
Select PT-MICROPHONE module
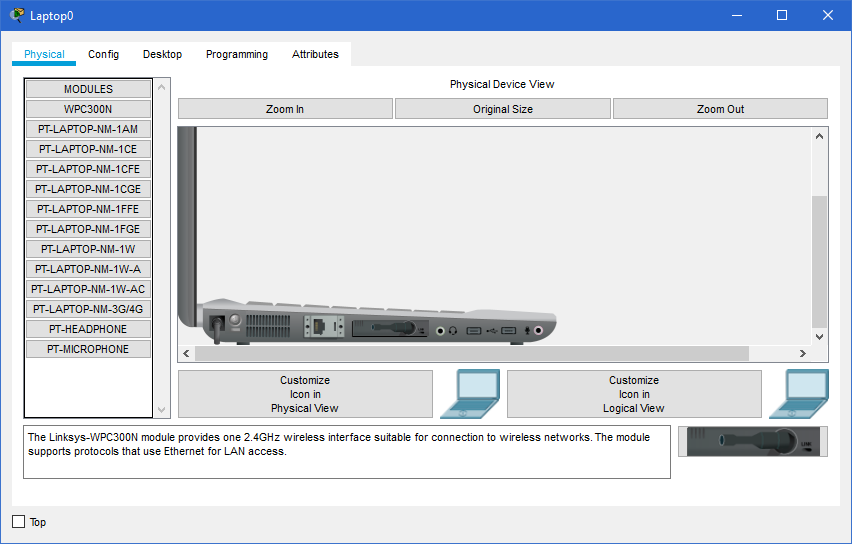pos(88,349)
